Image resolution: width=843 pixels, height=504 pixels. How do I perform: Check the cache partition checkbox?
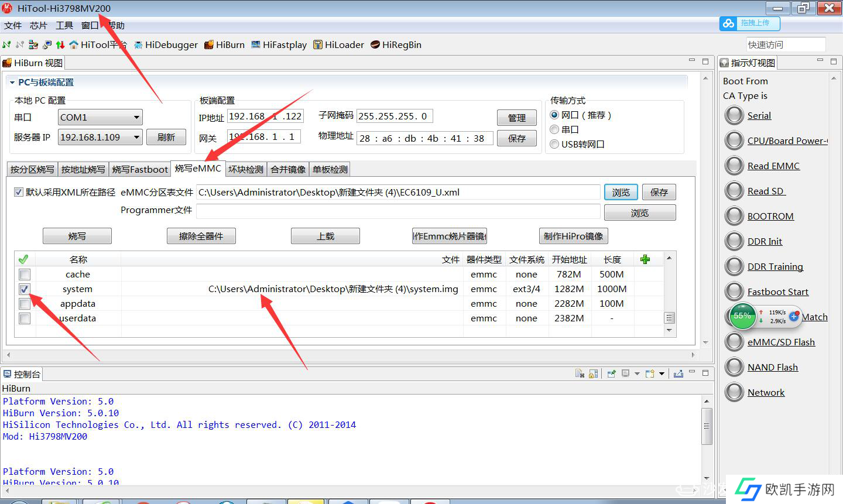[25, 275]
